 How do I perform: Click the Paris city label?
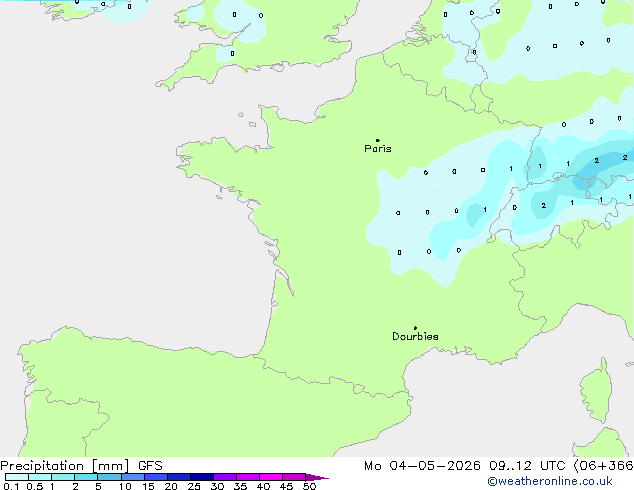point(378,149)
